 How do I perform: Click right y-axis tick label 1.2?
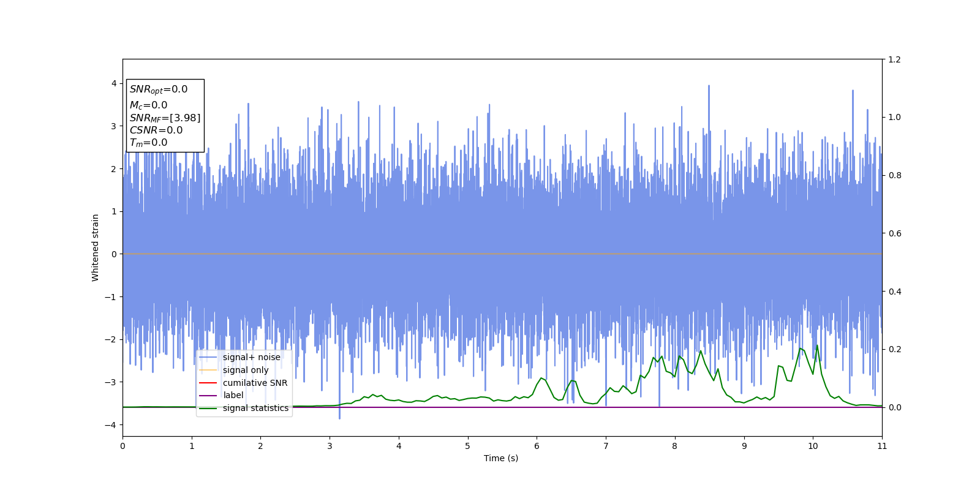click(894, 59)
